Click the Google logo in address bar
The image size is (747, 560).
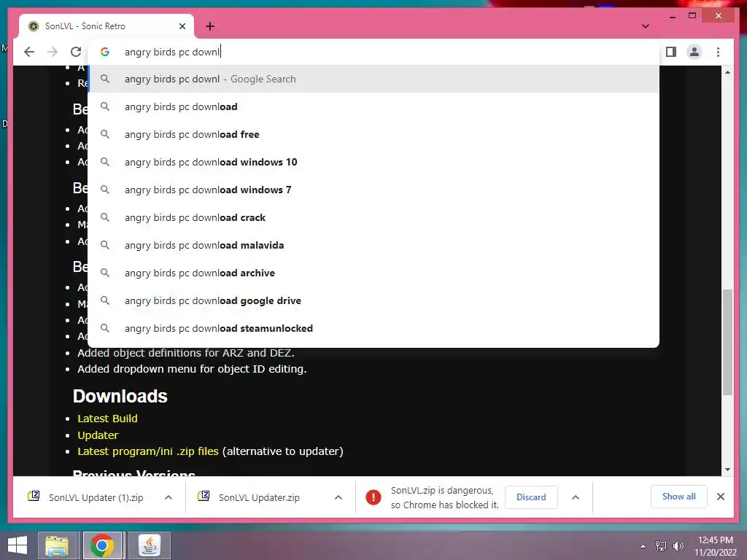coord(105,52)
